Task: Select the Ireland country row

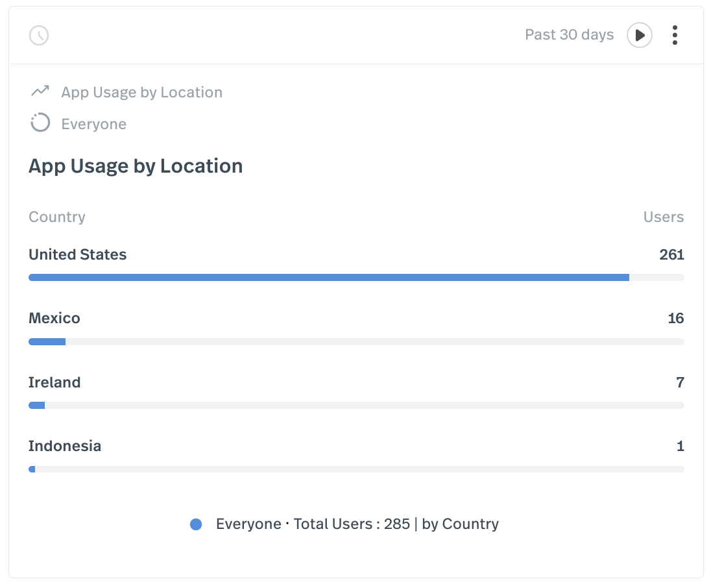Action: 54,382
